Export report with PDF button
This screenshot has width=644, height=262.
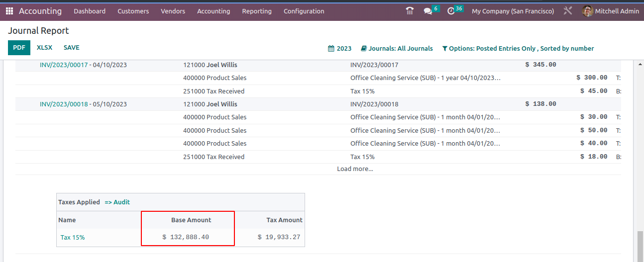(x=19, y=48)
